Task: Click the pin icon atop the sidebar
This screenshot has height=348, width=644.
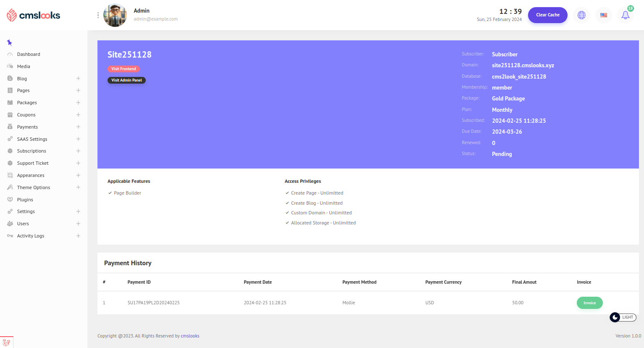Action: tap(10, 42)
